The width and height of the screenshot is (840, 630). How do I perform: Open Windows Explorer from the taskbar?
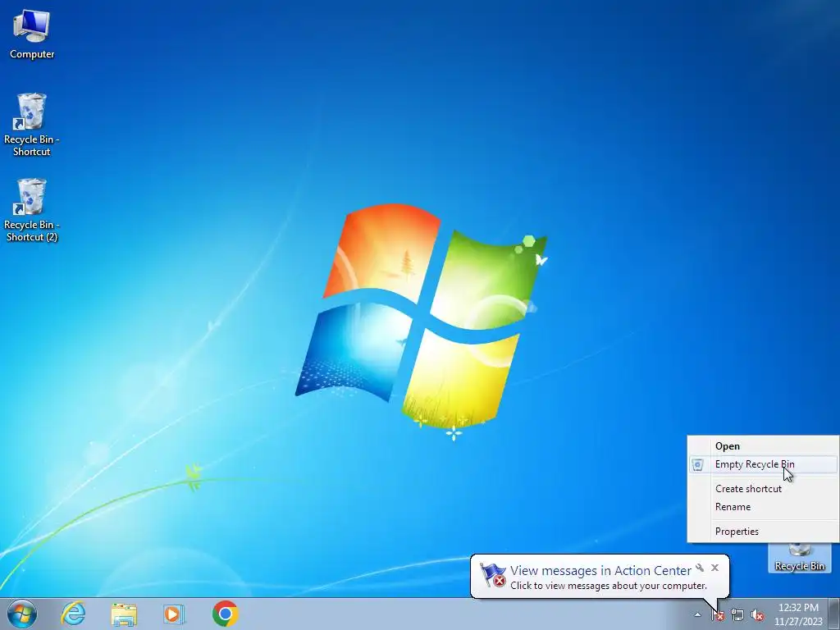pyautogui.click(x=124, y=614)
